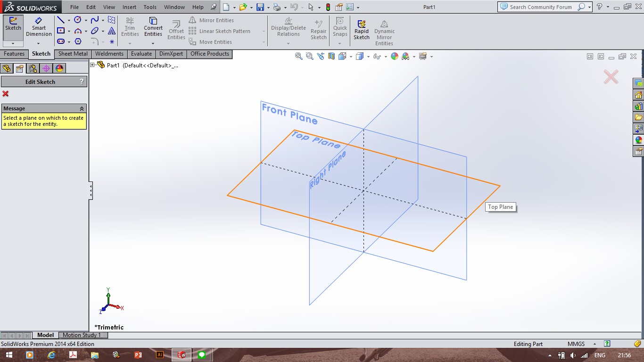The height and width of the screenshot is (362, 644).
Task: Open the Insert menu
Action: (x=129, y=7)
